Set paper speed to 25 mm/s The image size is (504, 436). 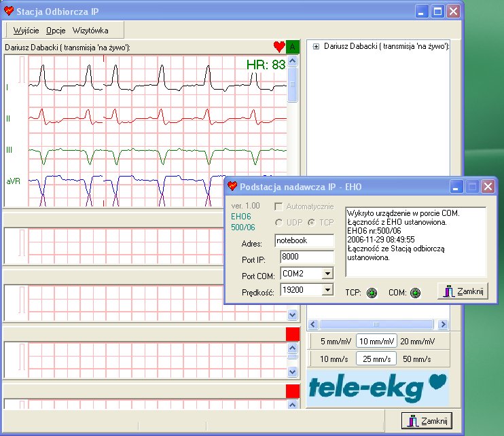point(376,359)
